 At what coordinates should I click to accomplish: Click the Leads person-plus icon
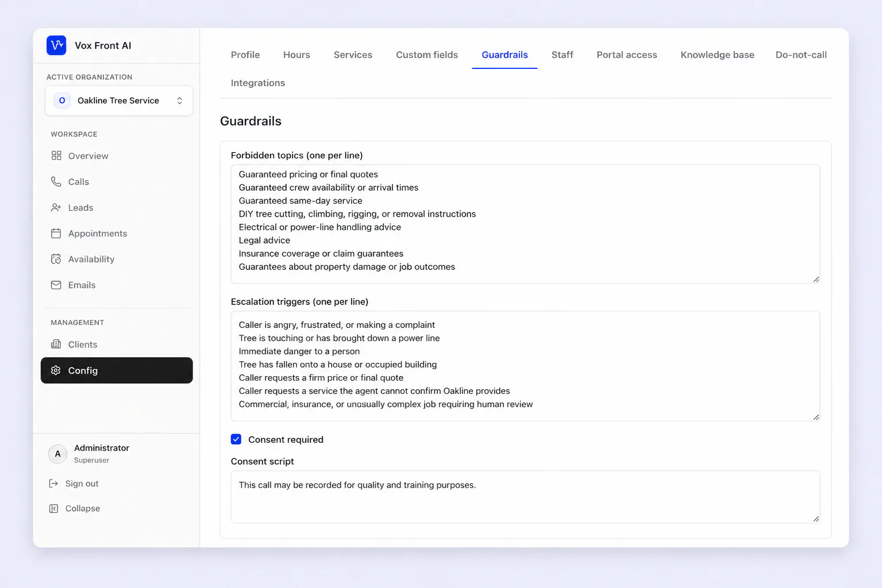click(56, 207)
